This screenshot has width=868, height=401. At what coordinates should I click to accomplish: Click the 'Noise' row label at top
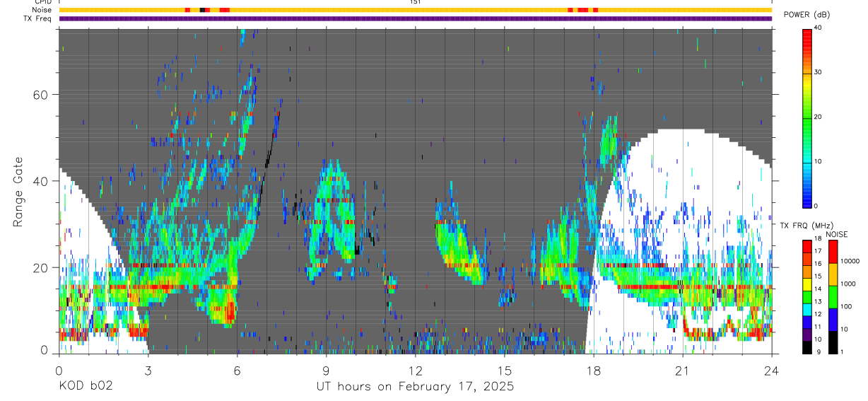(42, 10)
